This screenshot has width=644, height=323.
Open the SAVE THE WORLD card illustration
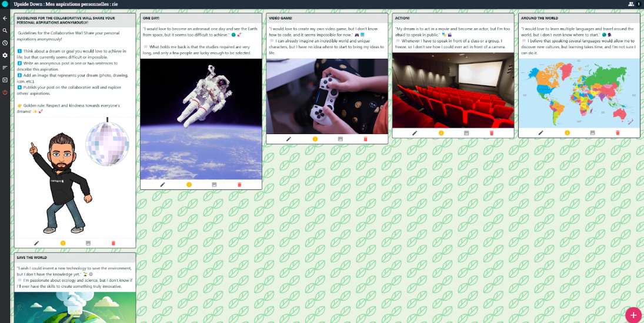(75, 307)
